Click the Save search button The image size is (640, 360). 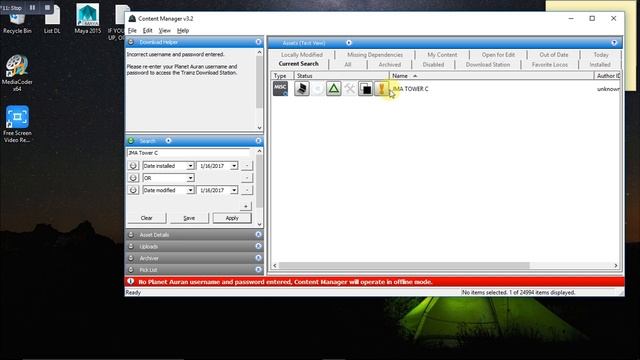(x=189, y=218)
